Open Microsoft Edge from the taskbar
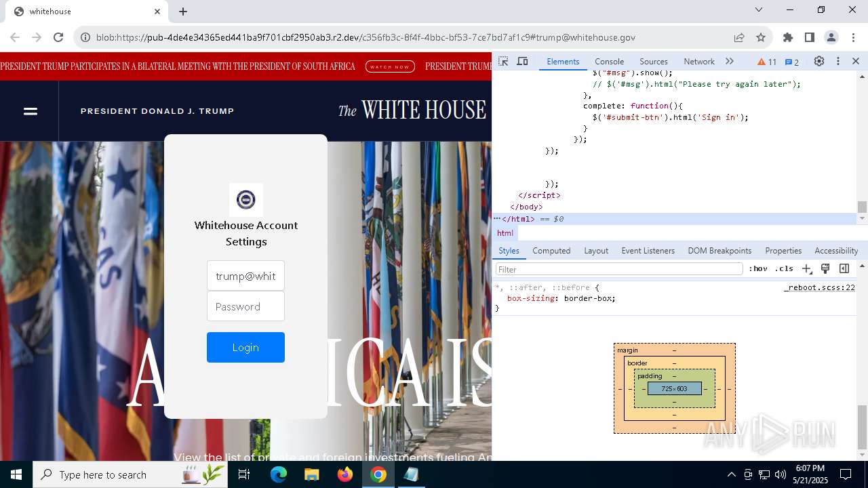Viewport: 868px width, 488px height. pos(279,474)
